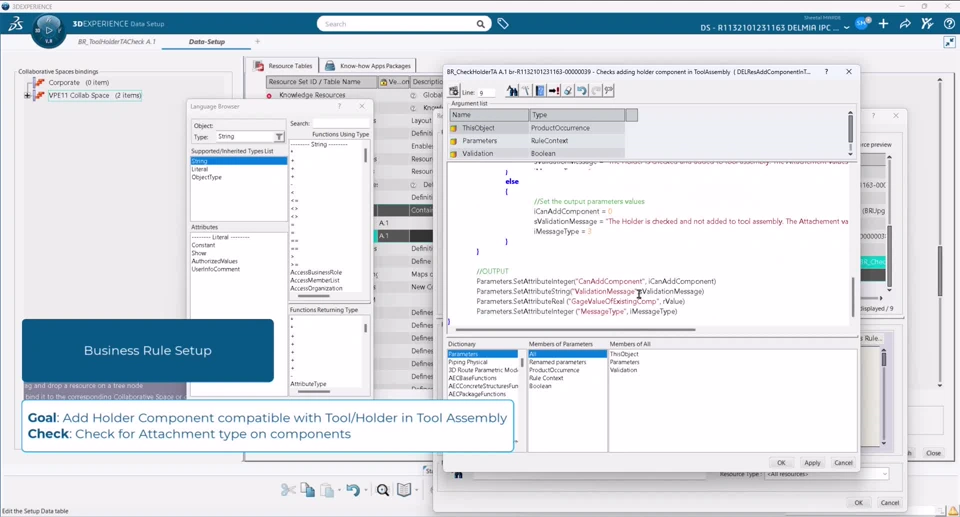
Task: Click the 3DEXPERIENCE compass icon
Action: point(48,30)
